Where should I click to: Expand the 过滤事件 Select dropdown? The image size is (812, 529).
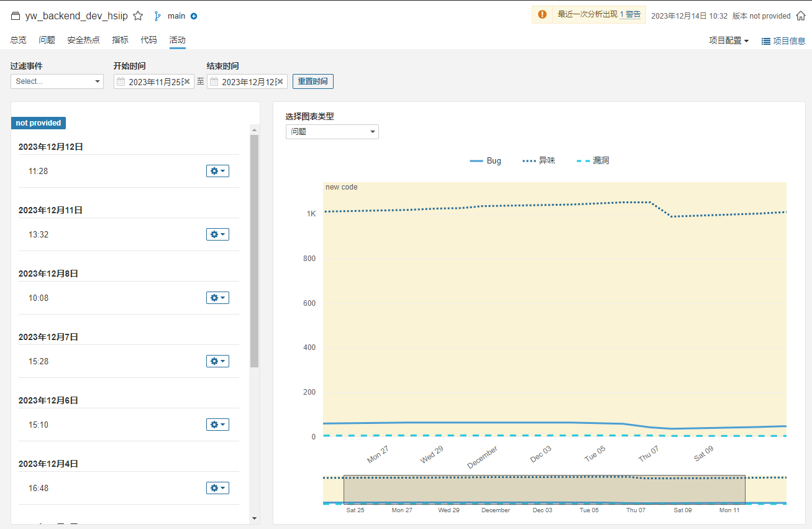57,81
